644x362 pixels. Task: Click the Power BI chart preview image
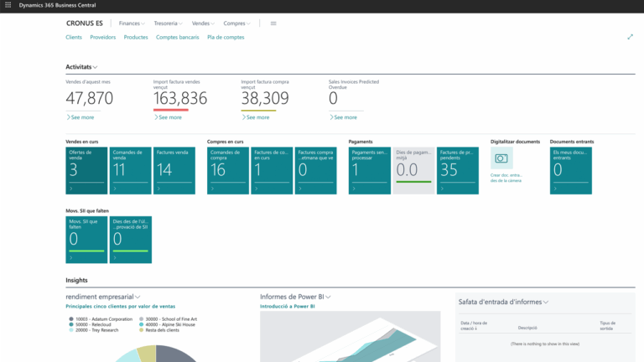(x=351, y=337)
